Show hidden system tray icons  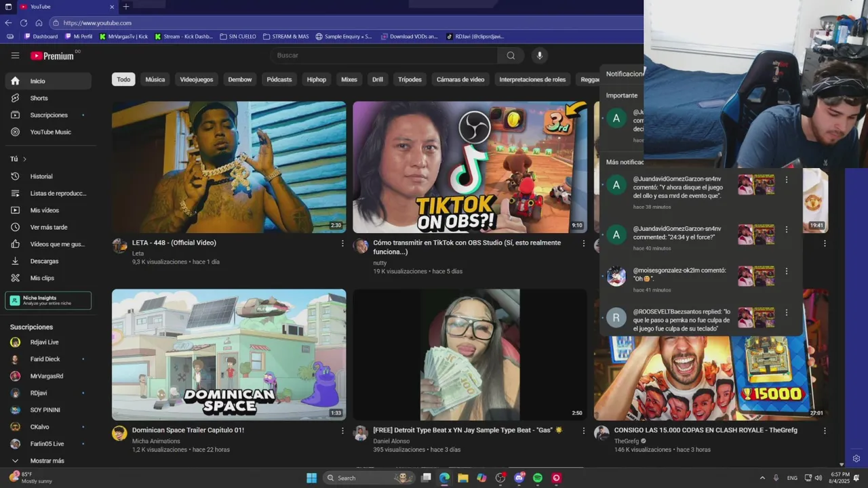(762, 478)
